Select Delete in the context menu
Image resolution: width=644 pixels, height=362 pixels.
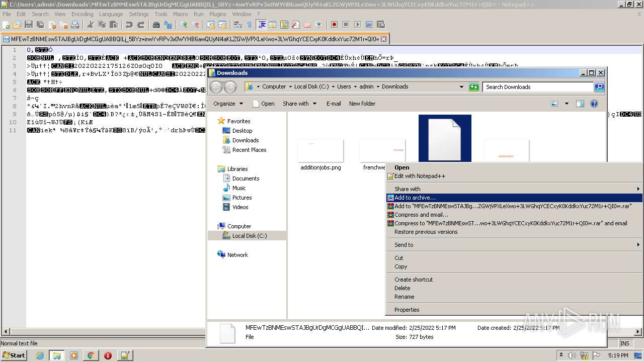click(x=514, y=288)
